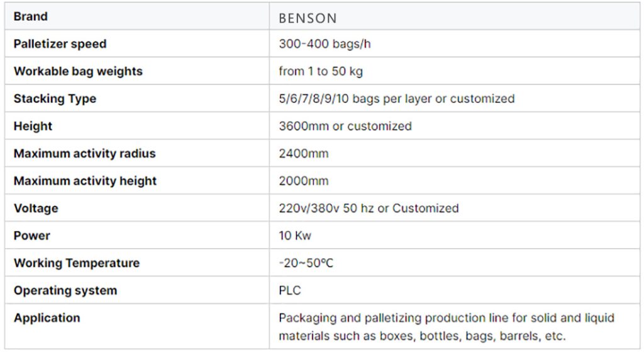The height and width of the screenshot is (352, 644).
Task: Click the Height row label
Action: tap(33, 126)
